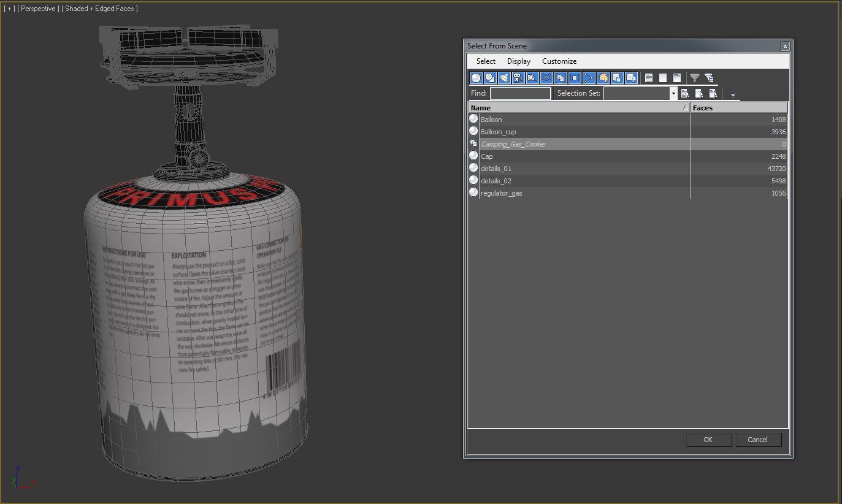Click the group icon beside Camping_Gas_Cooker
Image resolution: width=842 pixels, height=504 pixels.
tap(473, 143)
